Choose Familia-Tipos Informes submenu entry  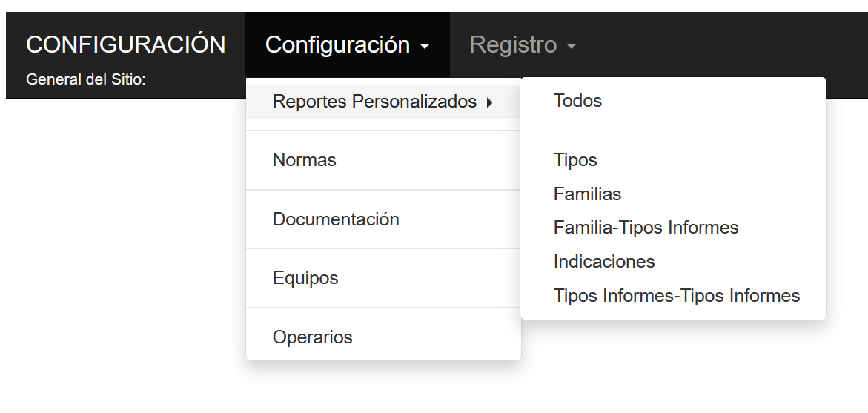tap(646, 228)
